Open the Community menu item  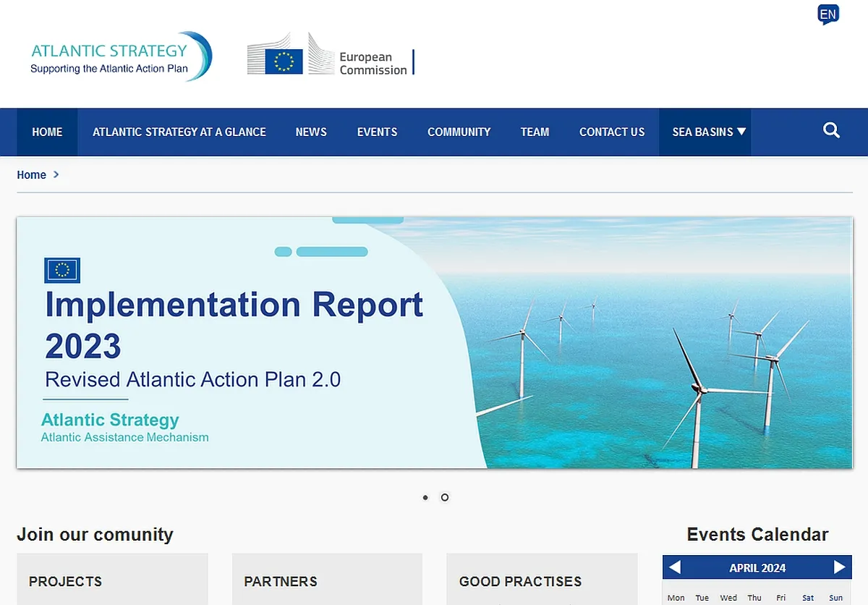point(459,132)
